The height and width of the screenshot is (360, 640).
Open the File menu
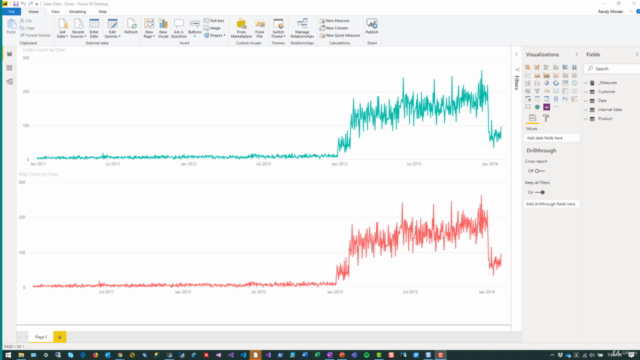pos(11,12)
